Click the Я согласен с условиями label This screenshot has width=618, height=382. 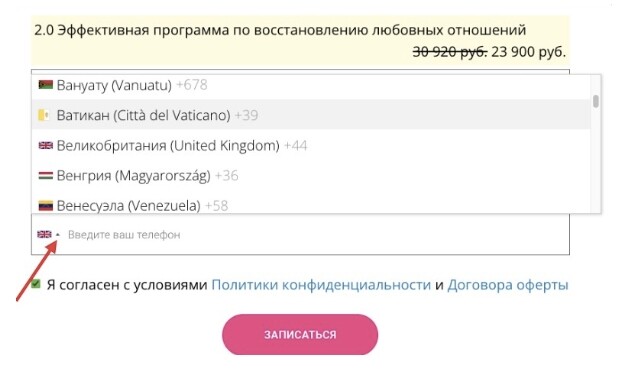[127, 285]
